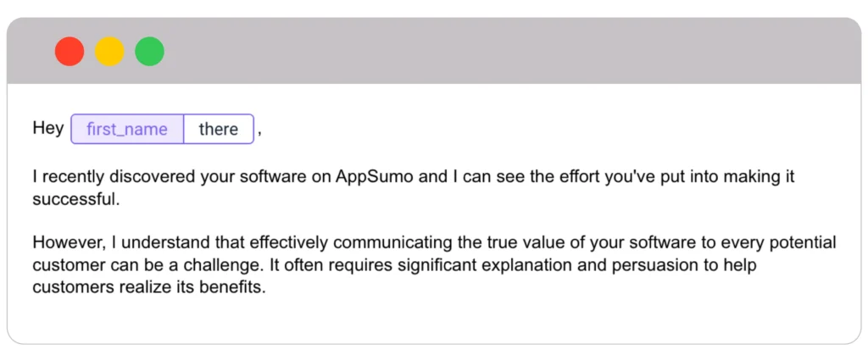868x355 pixels.
Task: Click the red close window button
Action: tap(70, 52)
